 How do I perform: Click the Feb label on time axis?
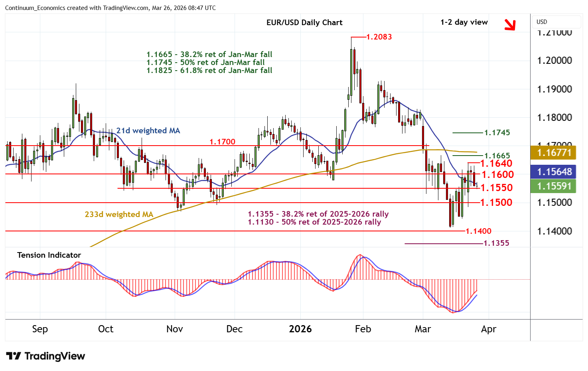(x=363, y=329)
